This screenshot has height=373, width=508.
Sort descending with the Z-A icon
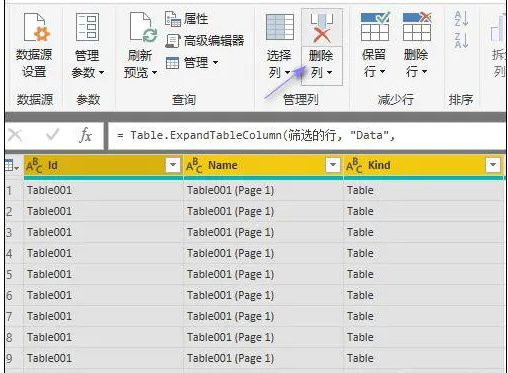(462, 40)
